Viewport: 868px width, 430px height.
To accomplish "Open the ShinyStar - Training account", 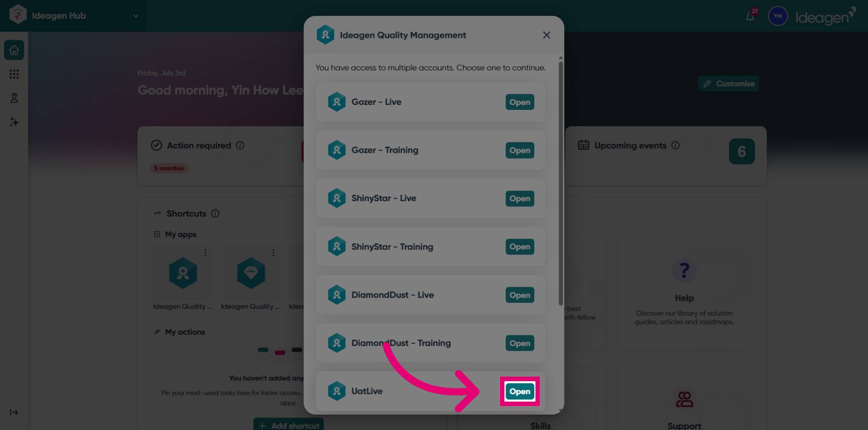I will coord(519,247).
